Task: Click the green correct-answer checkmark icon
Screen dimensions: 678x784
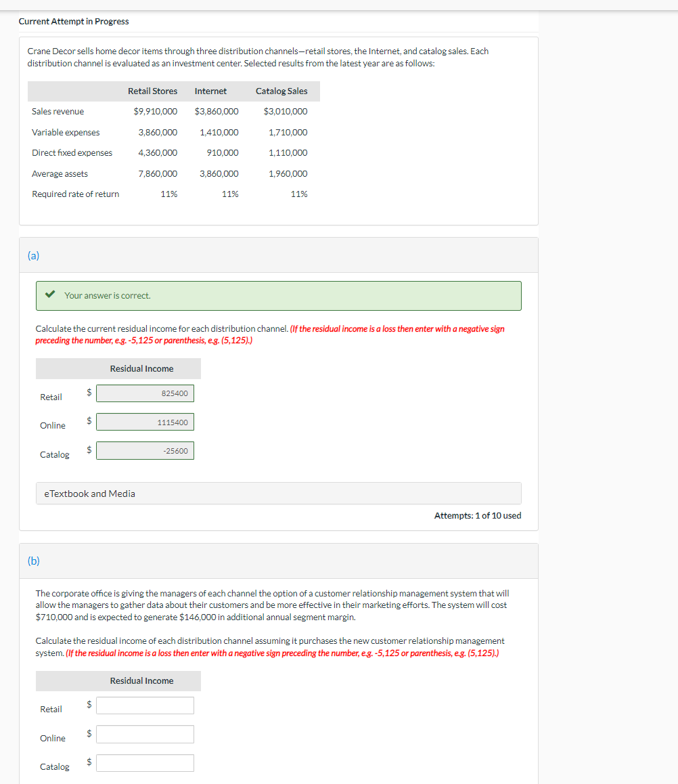Action: (x=50, y=295)
